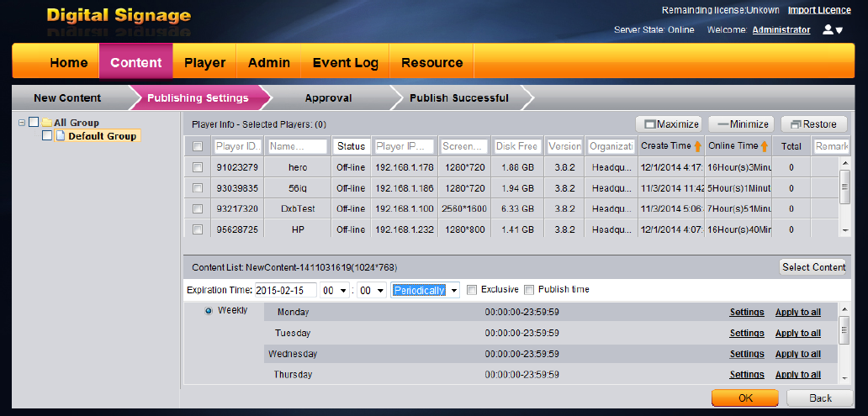
Task: Apply Thursday schedule to all
Action: pos(797,375)
